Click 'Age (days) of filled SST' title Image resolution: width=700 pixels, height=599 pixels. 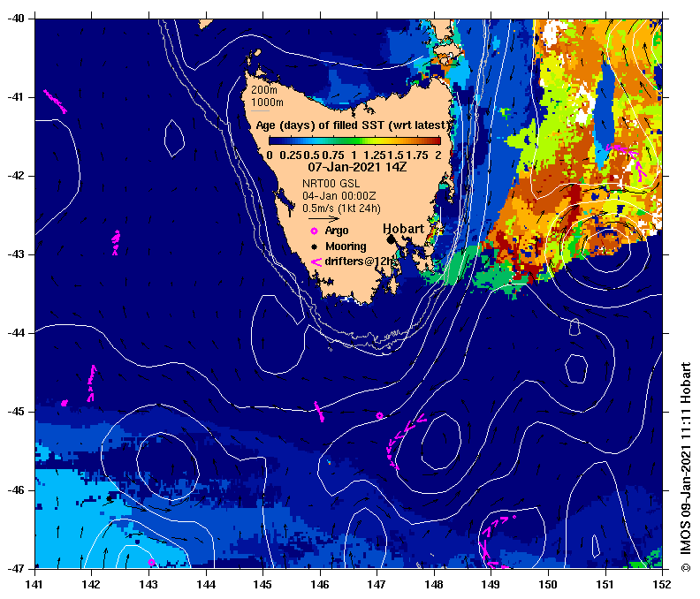tap(353, 125)
